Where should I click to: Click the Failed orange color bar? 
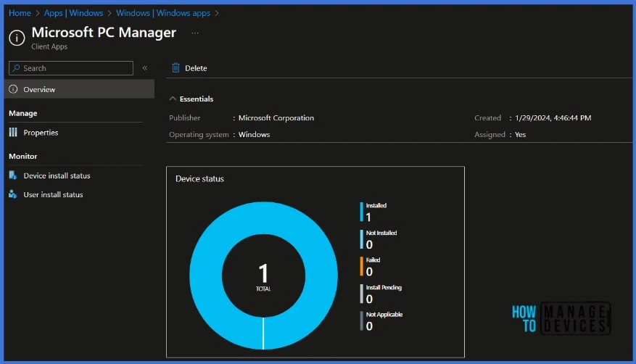[361, 266]
